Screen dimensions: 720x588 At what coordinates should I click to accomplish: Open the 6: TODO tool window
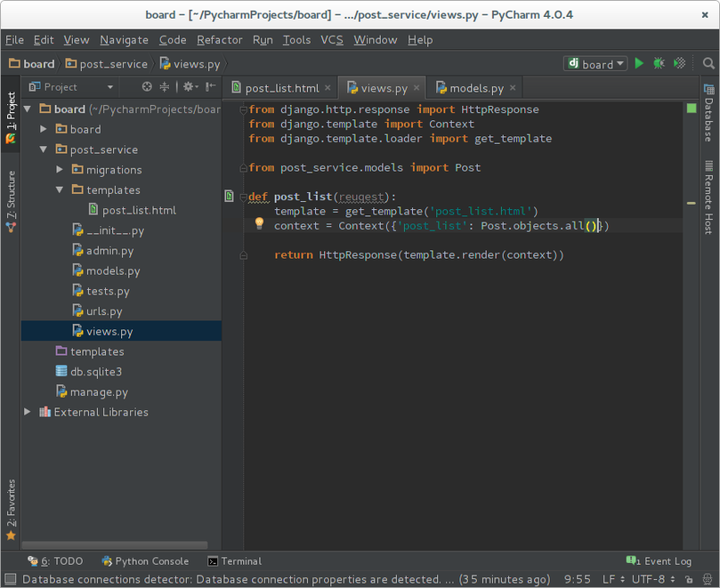pos(55,561)
